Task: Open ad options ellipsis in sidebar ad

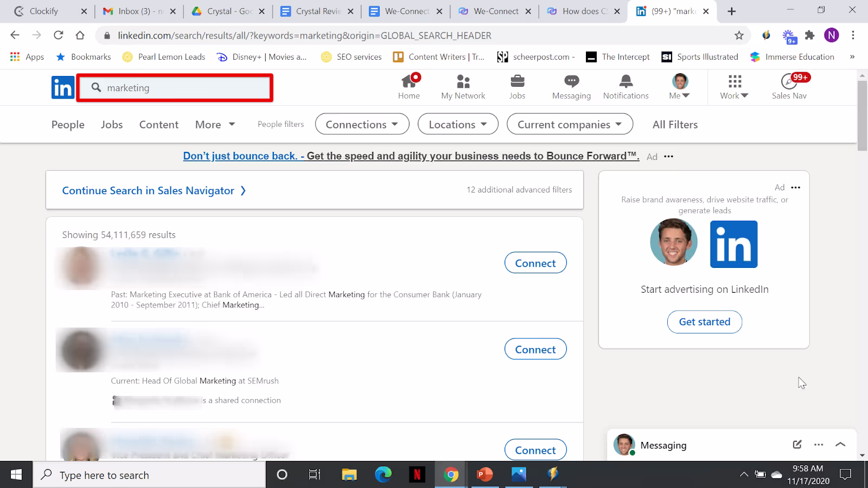Action: pyautogui.click(x=796, y=188)
